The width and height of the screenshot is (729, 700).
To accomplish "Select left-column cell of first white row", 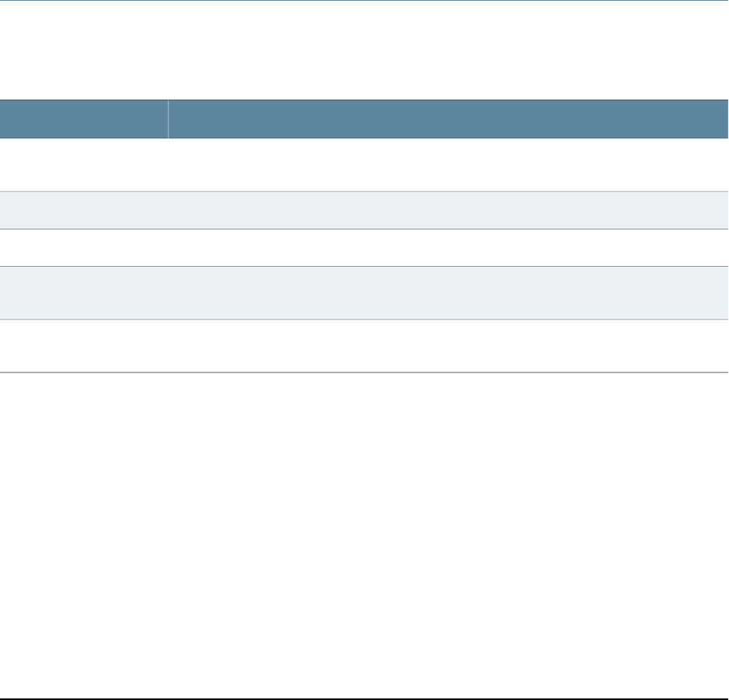I will tap(84, 165).
